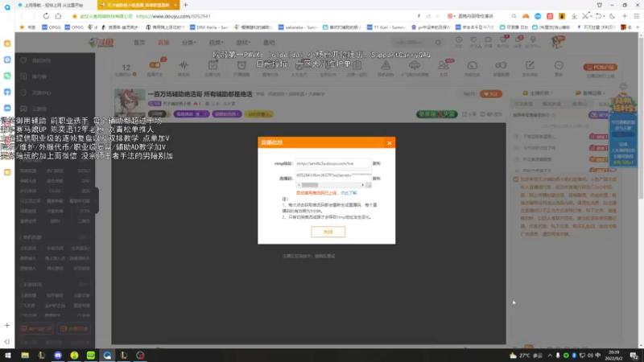Image resolution: width=644 pixels, height=362 pixels.
Task: Open the notification center icon in taskbar
Action: [x=634, y=356]
